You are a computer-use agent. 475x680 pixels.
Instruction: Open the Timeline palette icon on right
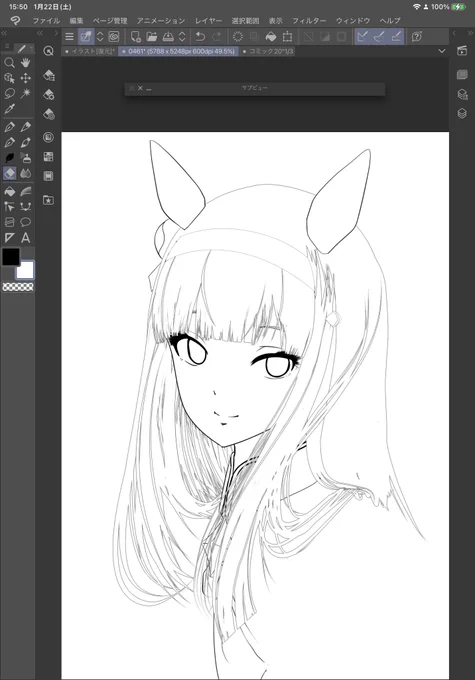point(462,51)
